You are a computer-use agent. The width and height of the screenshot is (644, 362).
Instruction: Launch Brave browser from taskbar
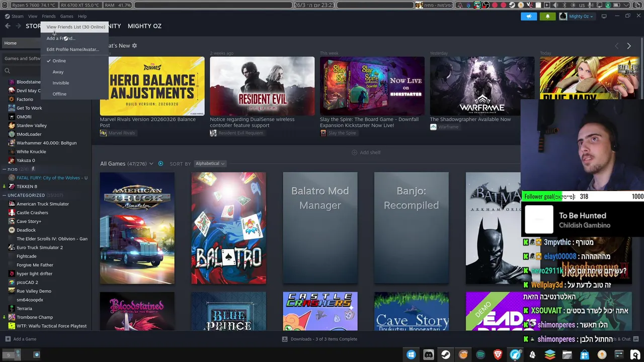pos(498,354)
